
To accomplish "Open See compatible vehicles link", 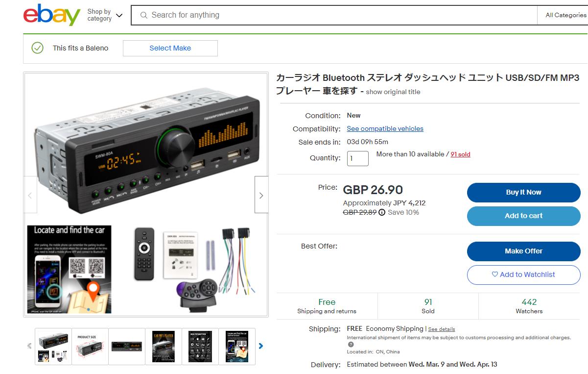I will (385, 129).
